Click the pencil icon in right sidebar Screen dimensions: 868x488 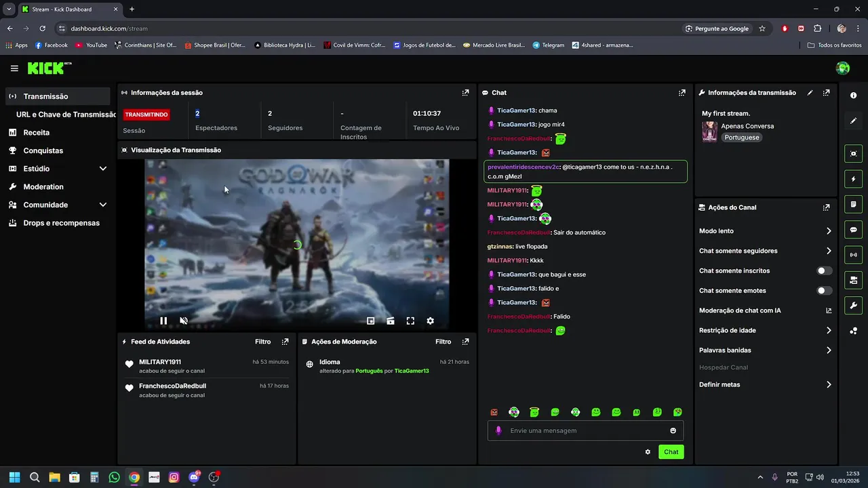click(x=854, y=121)
